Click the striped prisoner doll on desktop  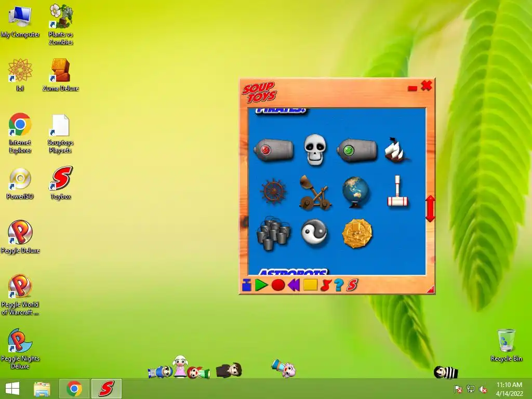click(446, 372)
